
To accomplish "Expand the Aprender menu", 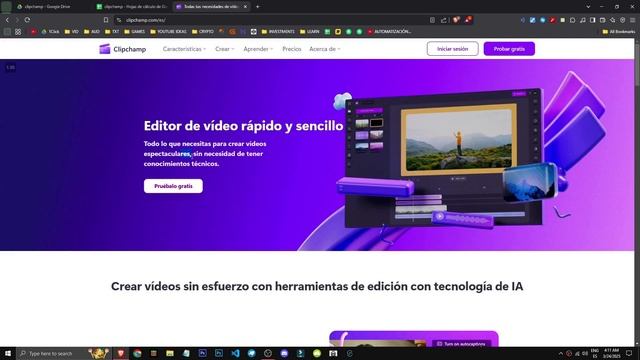I will click(x=258, y=49).
